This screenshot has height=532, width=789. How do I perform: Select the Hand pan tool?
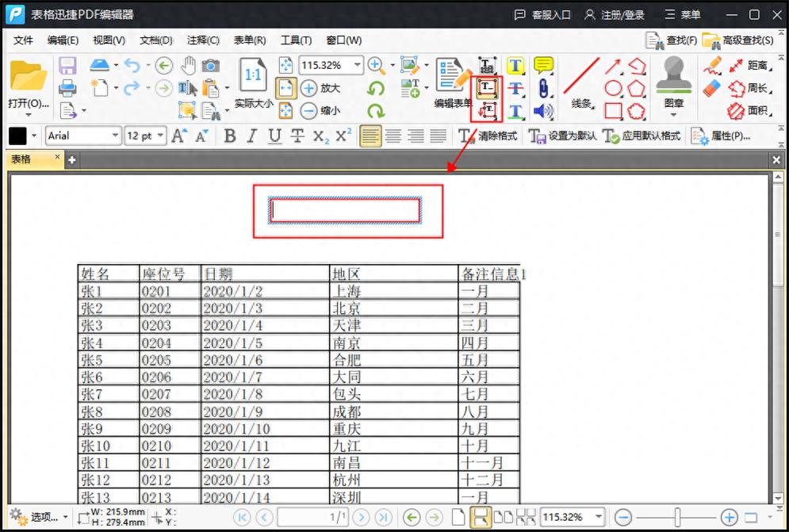(188, 66)
